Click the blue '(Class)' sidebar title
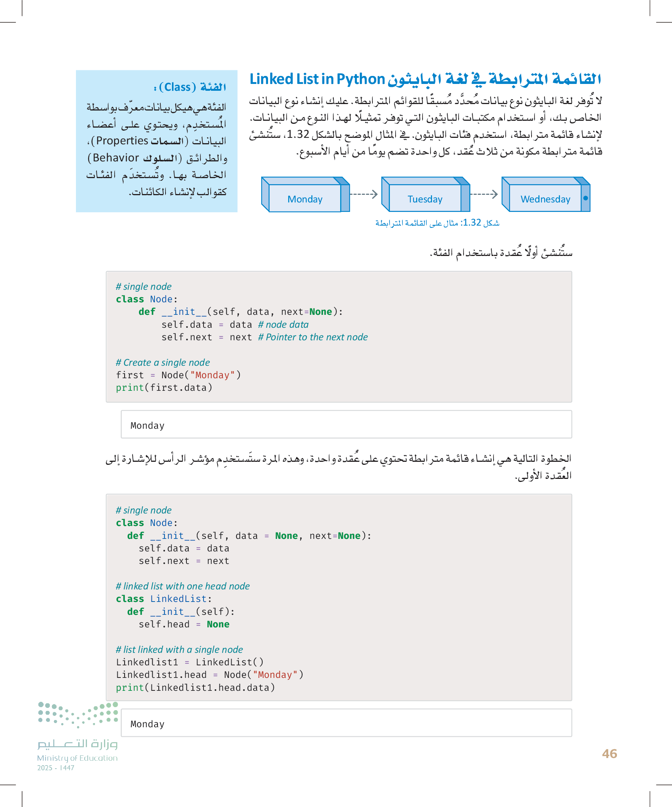This screenshot has height=807, width=672. tap(190, 87)
